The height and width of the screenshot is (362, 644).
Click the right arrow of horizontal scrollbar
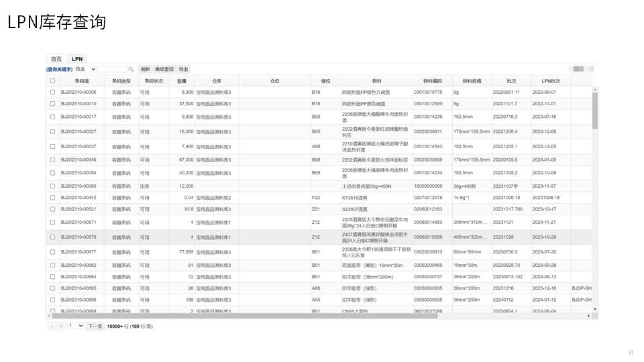tap(589, 316)
